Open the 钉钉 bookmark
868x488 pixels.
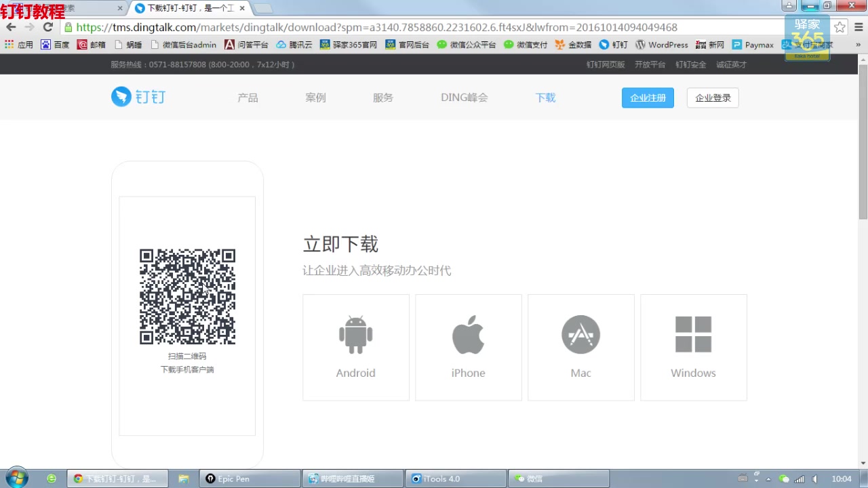pos(613,45)
